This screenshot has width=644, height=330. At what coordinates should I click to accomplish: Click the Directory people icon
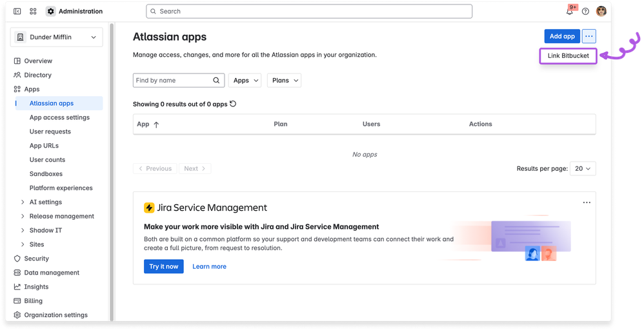(17, 75)
